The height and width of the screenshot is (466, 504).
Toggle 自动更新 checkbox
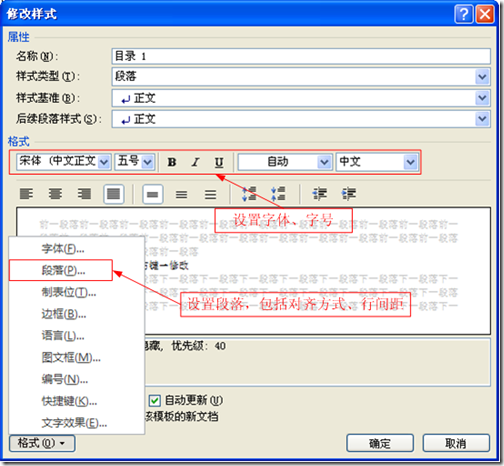(x=154, y=400)
